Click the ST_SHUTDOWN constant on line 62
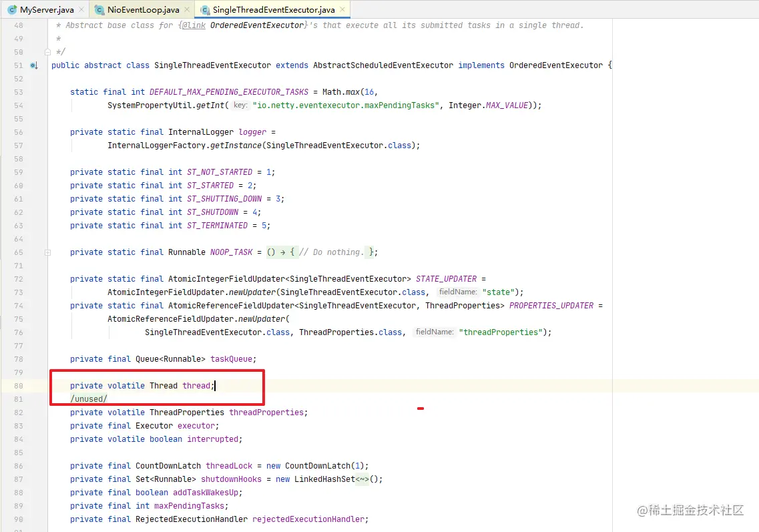This screenshot has width=759, height=532. click(213, 212)
